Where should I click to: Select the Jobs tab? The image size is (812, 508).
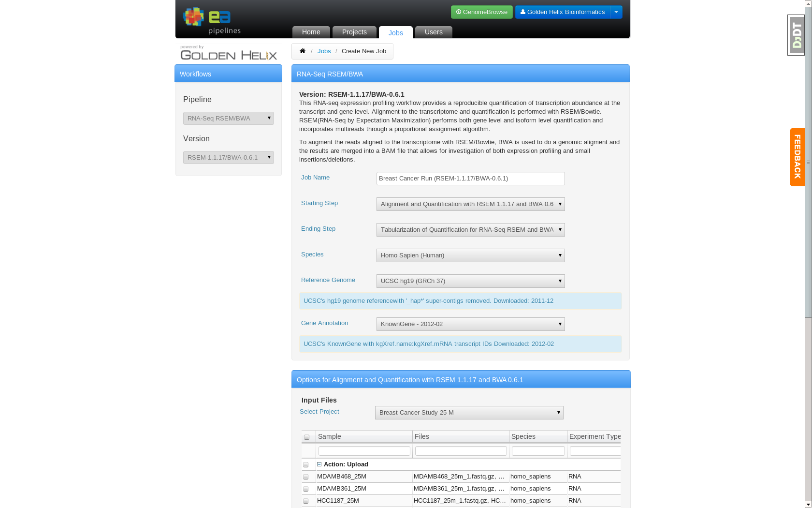396,32
